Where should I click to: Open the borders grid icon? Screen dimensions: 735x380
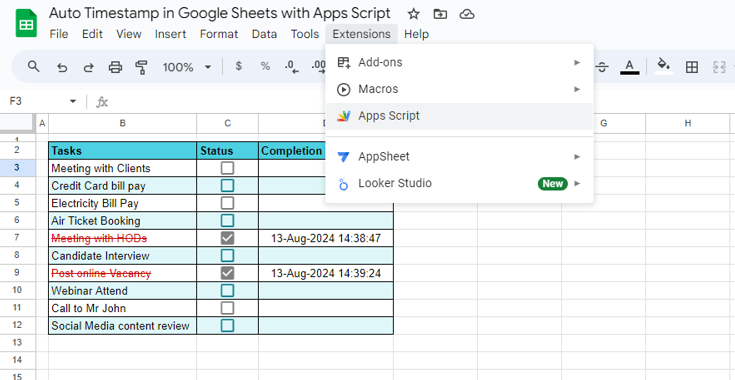coord(691,67)
